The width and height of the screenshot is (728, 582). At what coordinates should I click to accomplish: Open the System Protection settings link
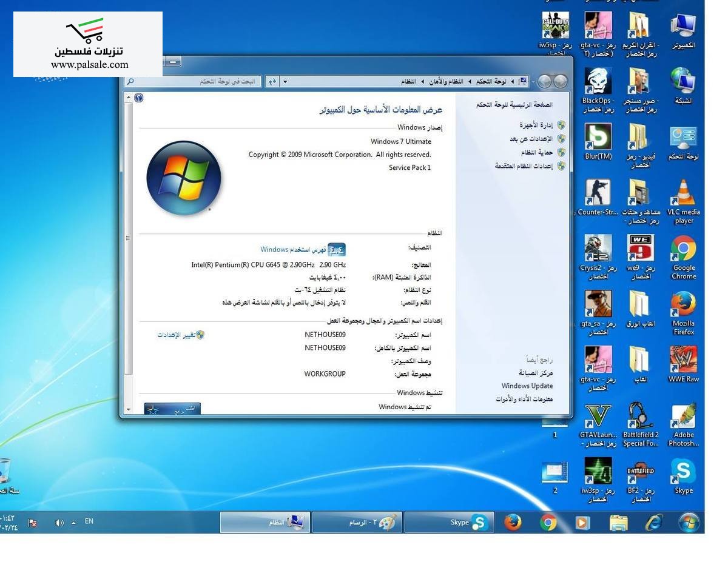pyautogui.click(x=537, y=152)
